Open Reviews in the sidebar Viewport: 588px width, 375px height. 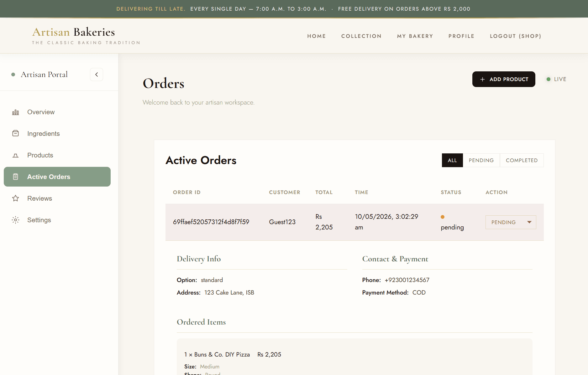(x=57, y=198)
